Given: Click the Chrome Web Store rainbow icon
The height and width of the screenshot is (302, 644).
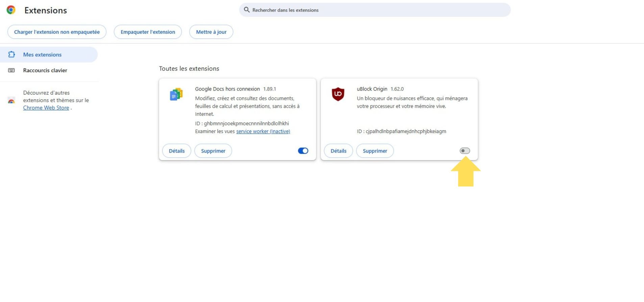Looking at the screenshot, I should click(11, 100).
